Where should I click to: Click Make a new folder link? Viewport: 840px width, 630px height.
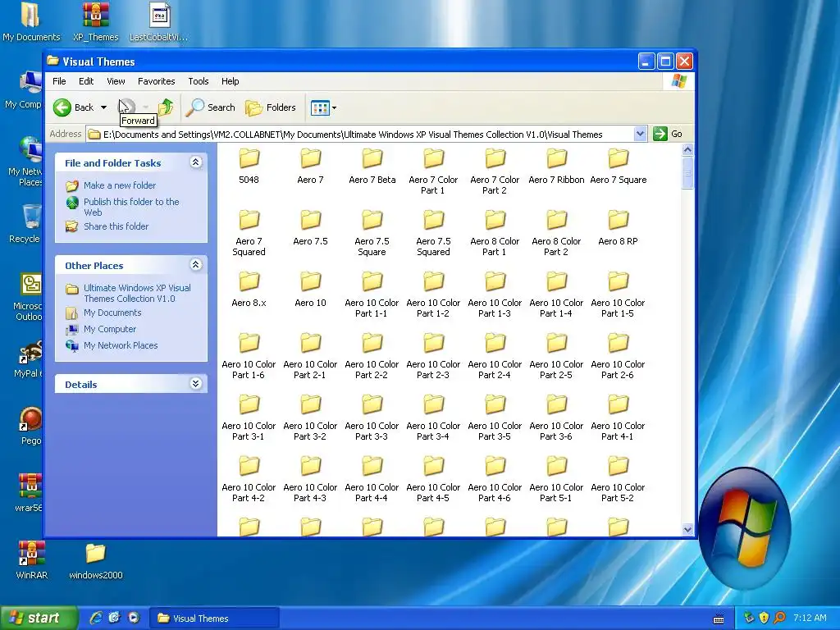(120, 185)
